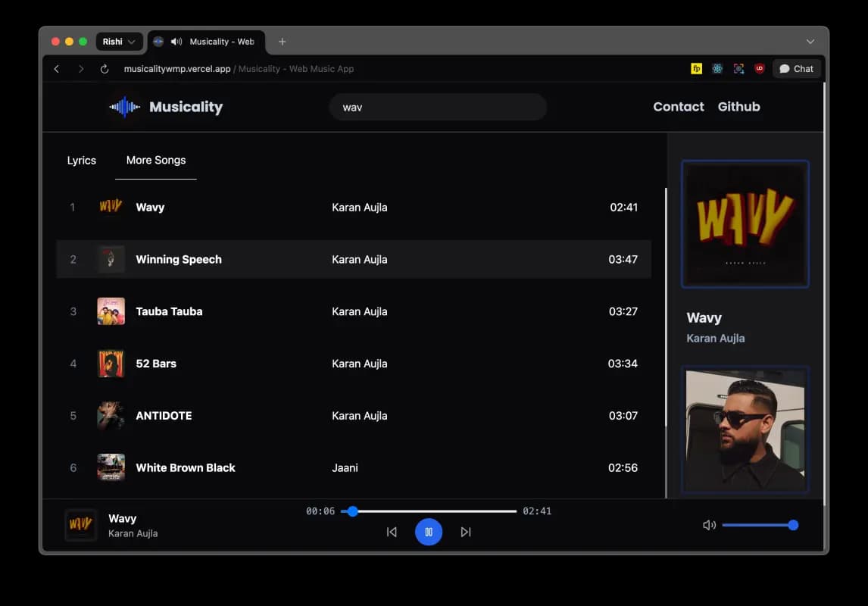Reload the page
Viewport: 868px width, 606px height.
click(104, 69)
